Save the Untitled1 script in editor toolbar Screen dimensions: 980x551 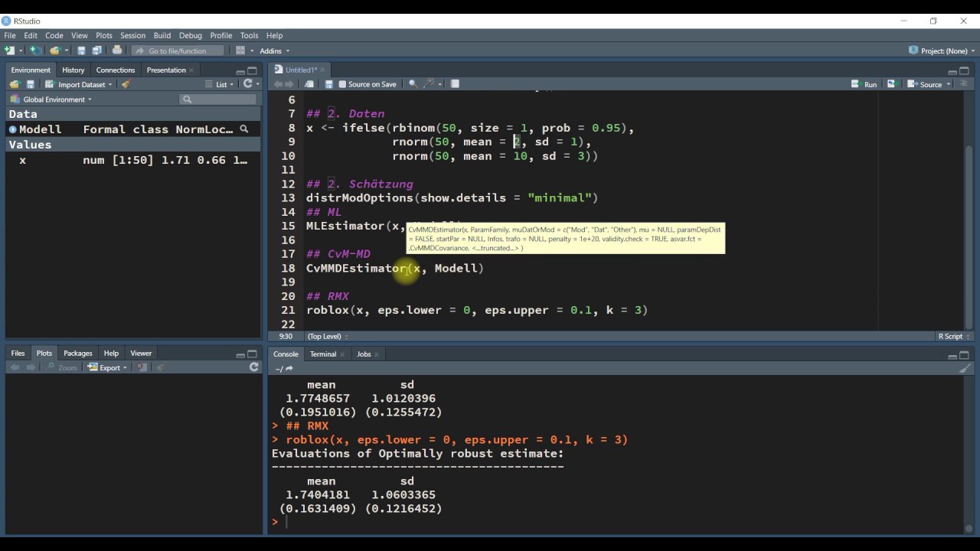coord(329,84)
